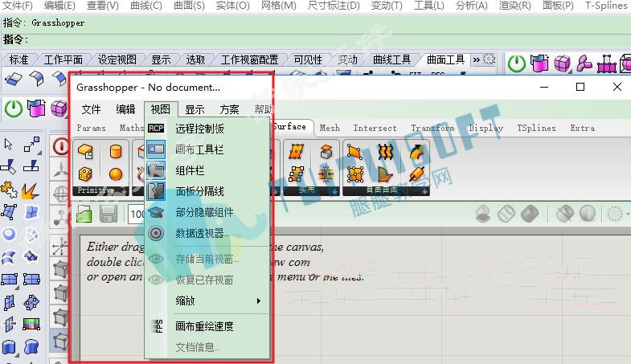Screen dimensions: 631x364
Task: Click the wireframe preview mode icon
Action: (x=506, y=214)
